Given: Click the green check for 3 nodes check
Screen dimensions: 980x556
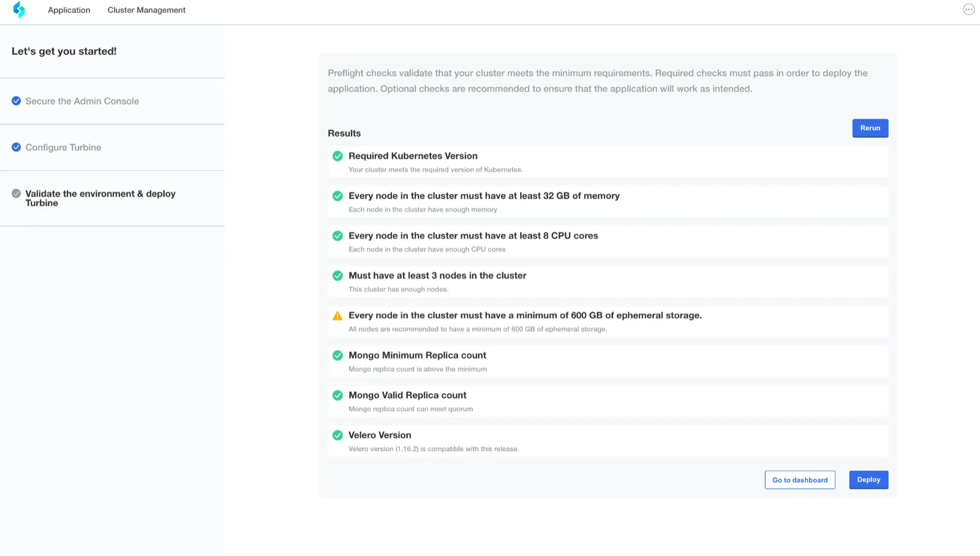Looking at the screenshot, I should pyautogui.click(x=337, y=276).
